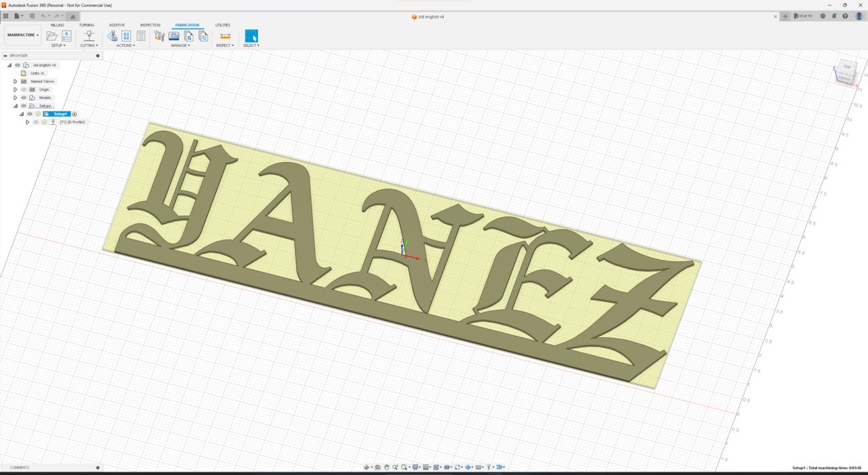Switch to the ADDITIVE tab
Viewport: 868px width, 475px height.
tap(117, 25)
